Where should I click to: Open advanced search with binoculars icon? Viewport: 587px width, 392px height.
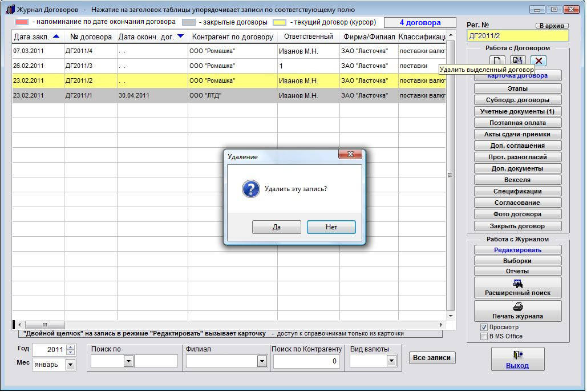point(517,284)
